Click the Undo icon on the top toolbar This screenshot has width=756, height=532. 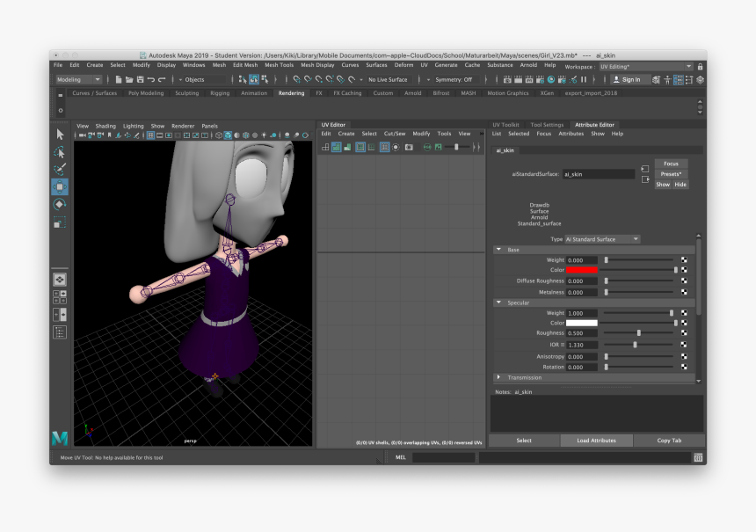150,80
